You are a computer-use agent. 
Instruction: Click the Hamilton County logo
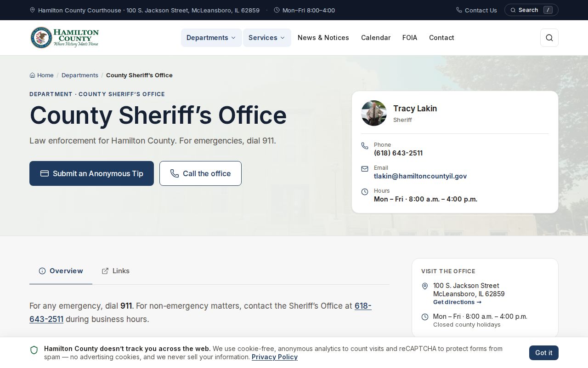click(64, 38)
